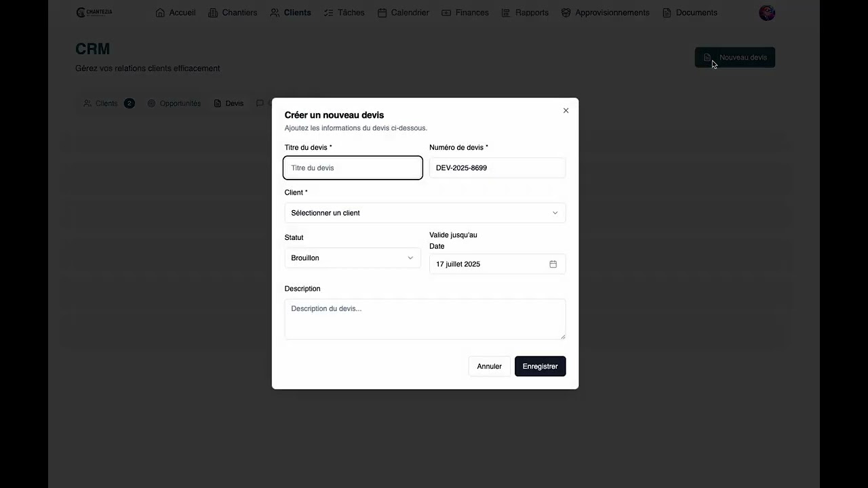Click the box icon beside Approvisionnements

pyautogui.click(x=566, y=13)
